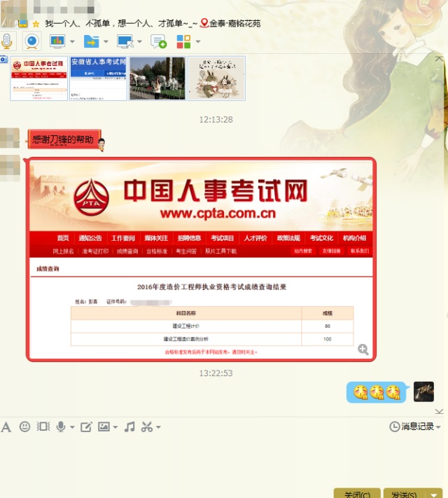The image size is (448, 498).
Task: Click the chat photos camera icon
Action: click(3, 60)
